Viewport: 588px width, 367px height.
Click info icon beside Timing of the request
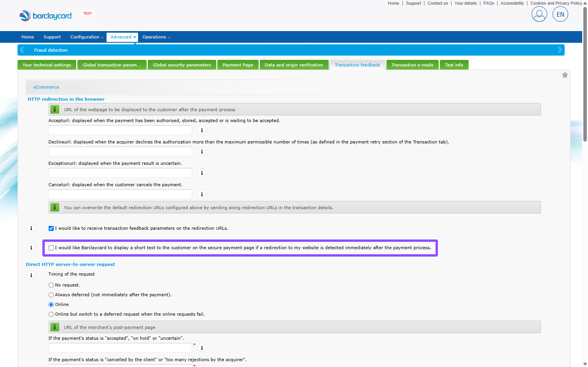[x=31, y=275]
